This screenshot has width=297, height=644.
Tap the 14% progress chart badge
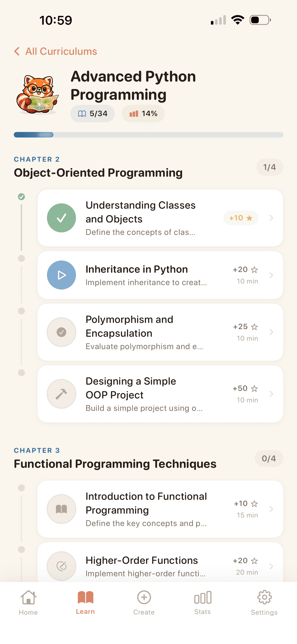click(x=143, y=114)
